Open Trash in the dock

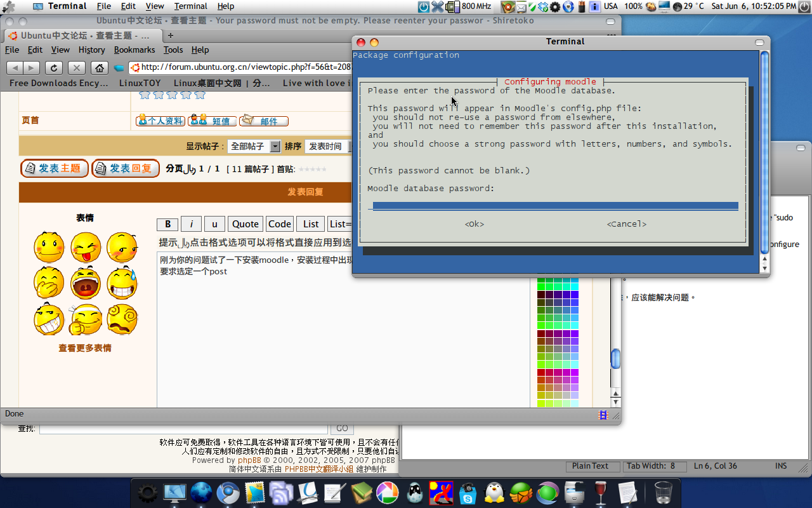(x=663, y=493)
